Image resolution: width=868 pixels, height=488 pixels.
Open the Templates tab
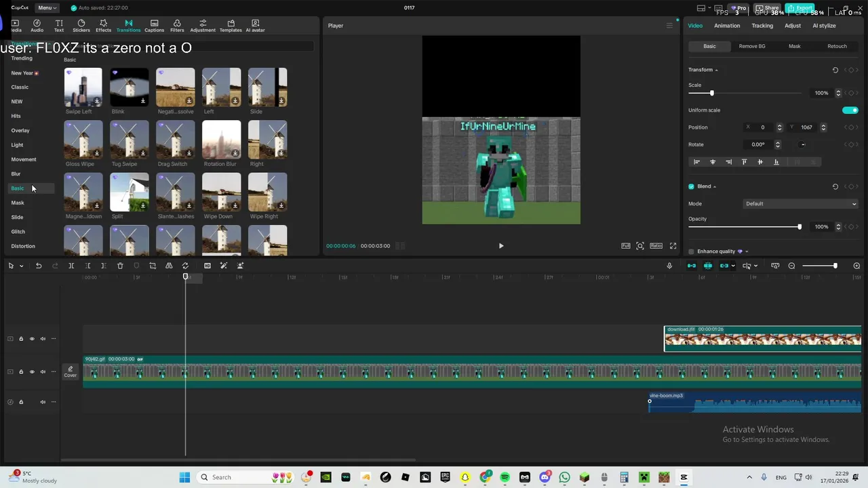231,26
